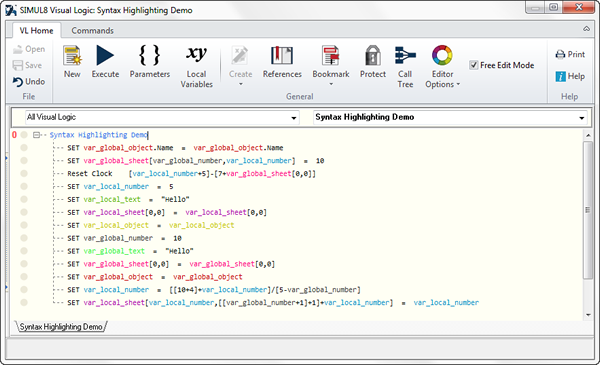Select line SET var_global_object = var_global_object
Image resolution: width=600 pixels, height=365 pixels.
[155, 277]
